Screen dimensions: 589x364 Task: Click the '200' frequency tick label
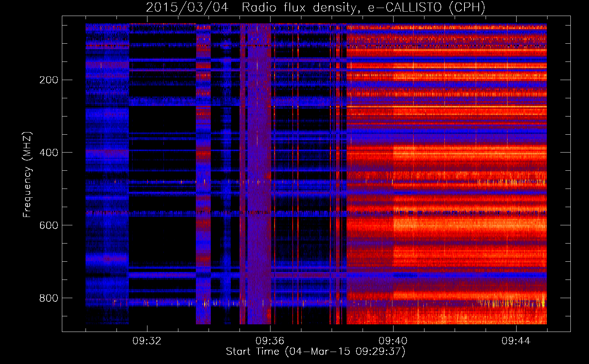pos(49,80)
